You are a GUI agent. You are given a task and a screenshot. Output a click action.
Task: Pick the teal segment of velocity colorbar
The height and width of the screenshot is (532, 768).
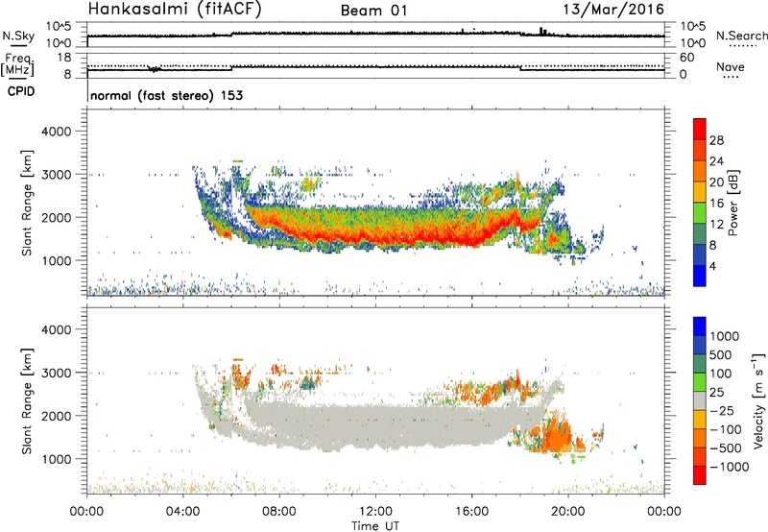pos(700,364)
